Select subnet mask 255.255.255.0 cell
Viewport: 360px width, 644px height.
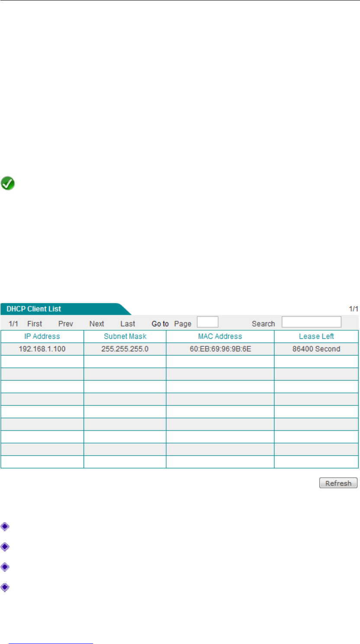coord(125,349)
